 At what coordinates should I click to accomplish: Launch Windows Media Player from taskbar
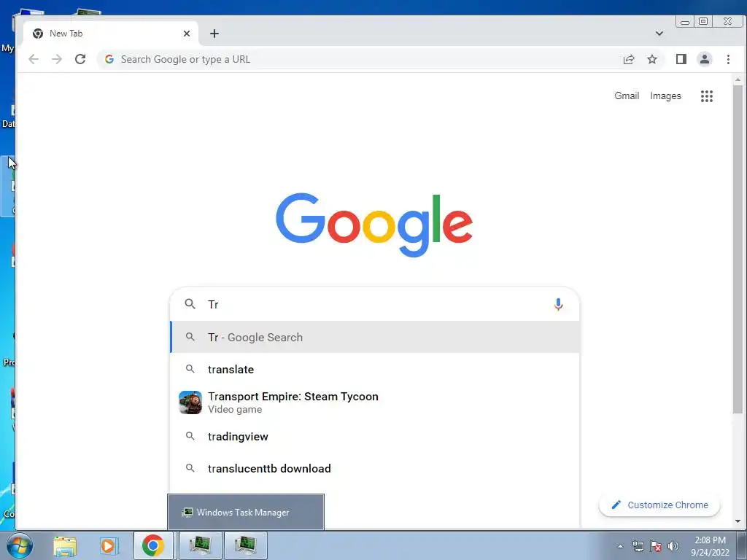(x=108, y=545)
